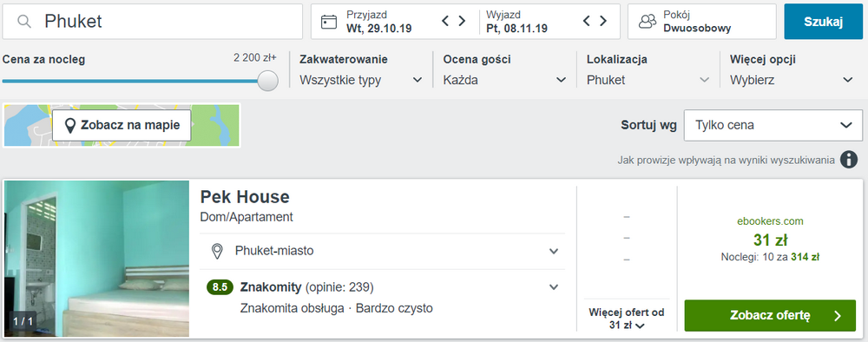Click the Pek House room photo
Viewport: 868px width, 342px height.
[97, 259]
